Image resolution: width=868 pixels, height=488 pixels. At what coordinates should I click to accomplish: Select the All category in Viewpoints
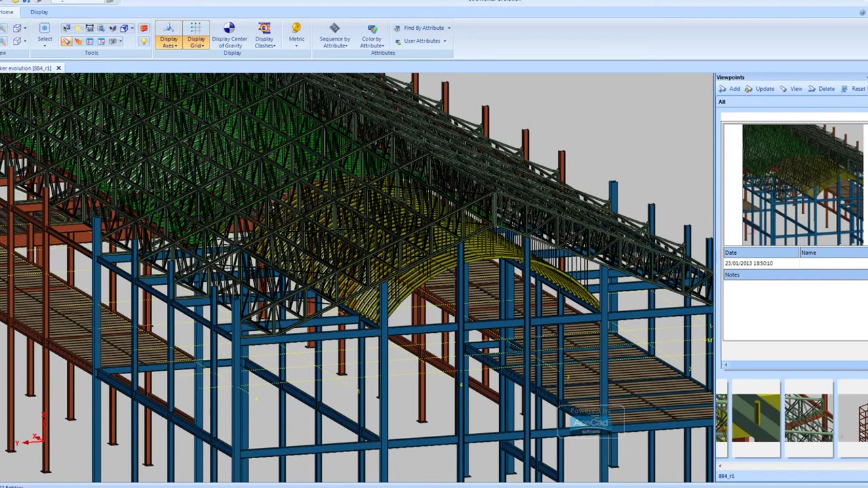tap(722, 102)
